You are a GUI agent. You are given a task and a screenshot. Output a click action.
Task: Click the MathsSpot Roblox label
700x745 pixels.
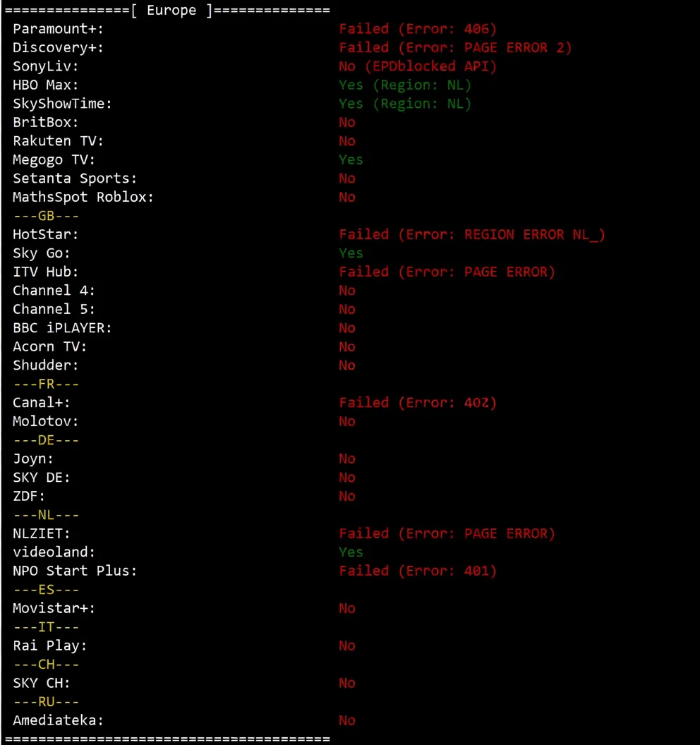[83, 198]
